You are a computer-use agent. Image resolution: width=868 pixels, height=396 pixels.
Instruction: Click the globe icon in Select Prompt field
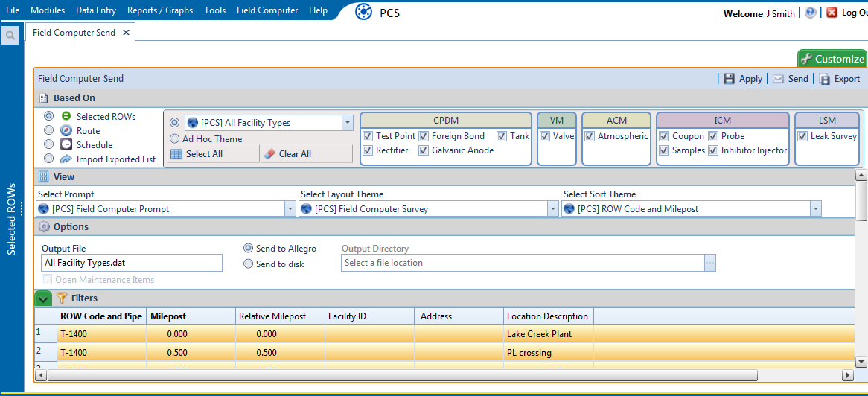point(44,209)
